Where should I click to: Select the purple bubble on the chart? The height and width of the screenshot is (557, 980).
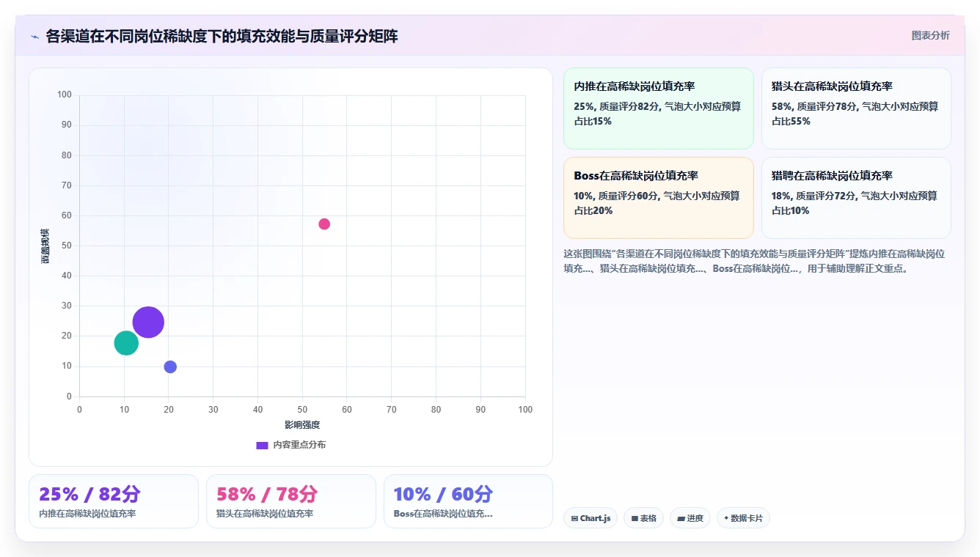pyautogui.click(x=148, y=322)
